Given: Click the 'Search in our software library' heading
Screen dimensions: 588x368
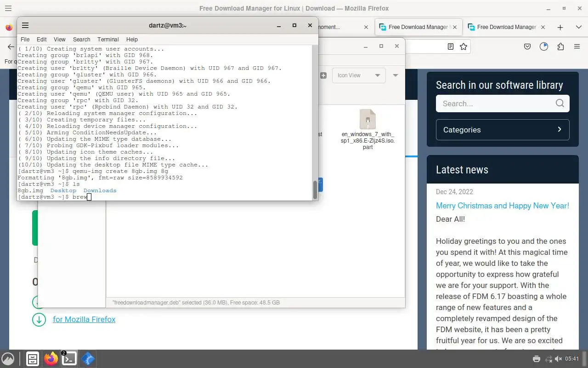Looking at the screenshot, I should click(x=499, y=85).
